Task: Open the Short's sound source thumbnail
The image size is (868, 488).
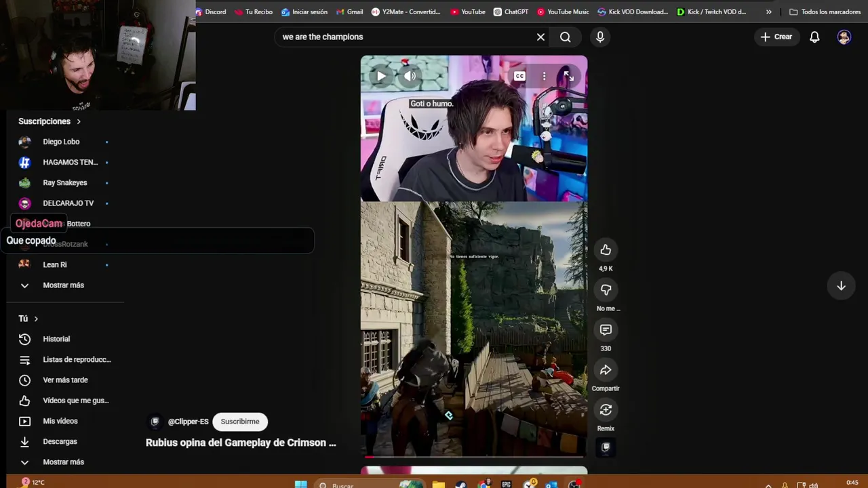Action: click(606, 447)
